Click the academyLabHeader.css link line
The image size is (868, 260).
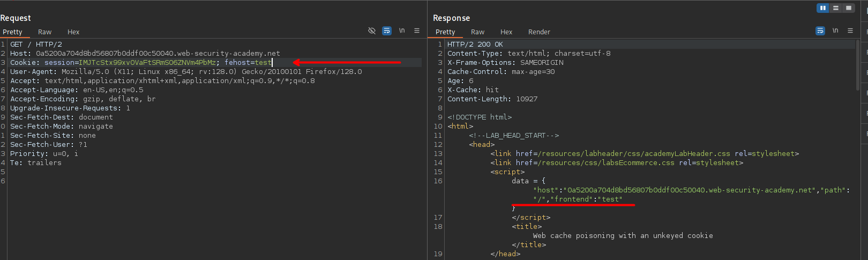pos(645,154)
